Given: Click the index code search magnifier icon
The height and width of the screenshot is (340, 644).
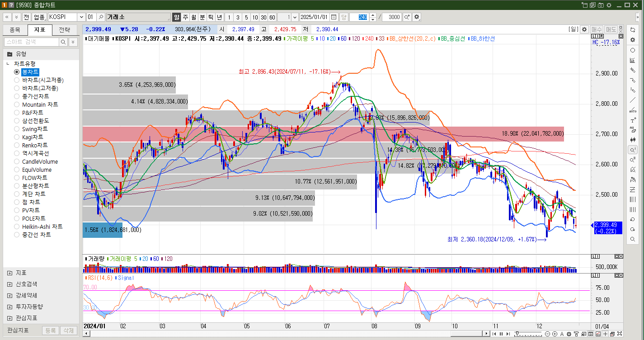Looking at the screenshot, I should (101, 17).
